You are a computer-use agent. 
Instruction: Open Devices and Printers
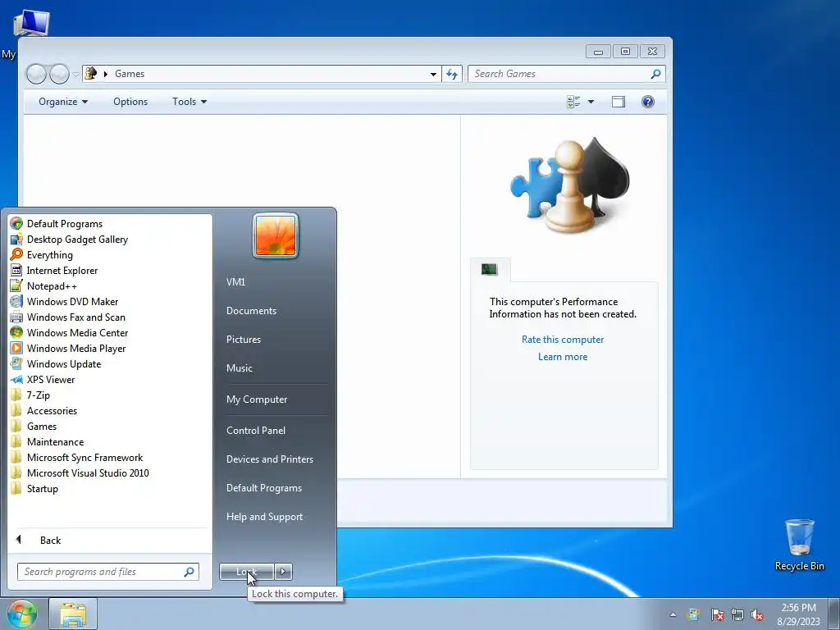[269, 459]
